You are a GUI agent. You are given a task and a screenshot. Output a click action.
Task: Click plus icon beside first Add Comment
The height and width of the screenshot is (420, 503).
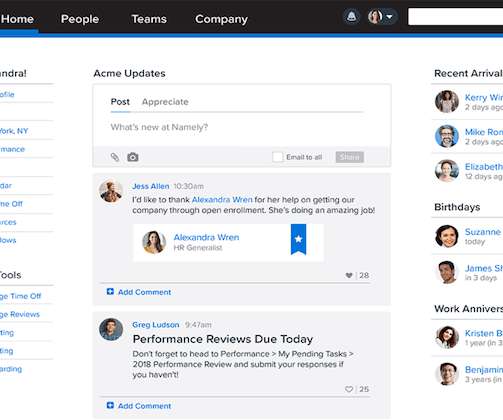click(110, 292)
